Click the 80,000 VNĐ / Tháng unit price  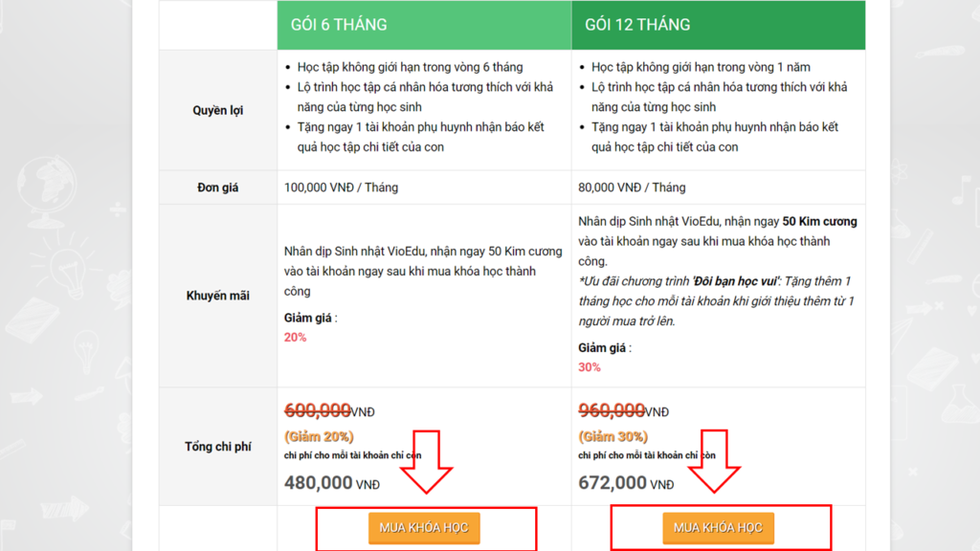tap(632, 187)
